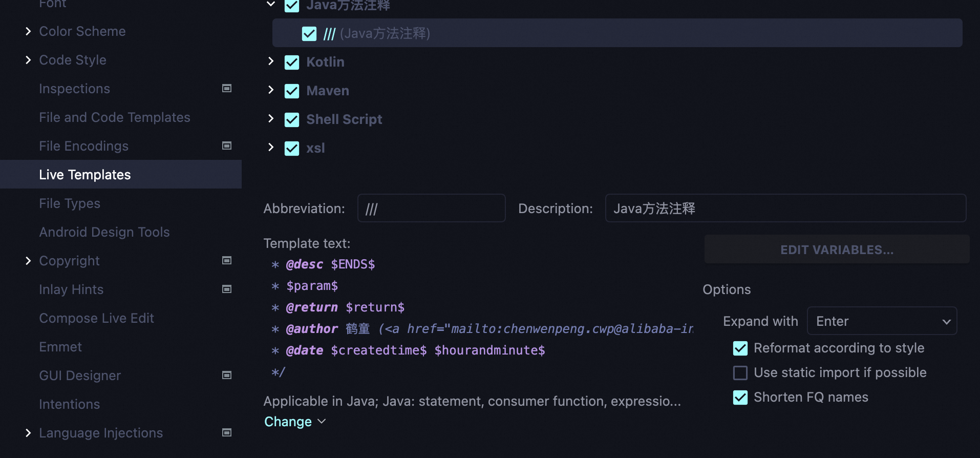Uncheck Shorten FQ names option

(x=740, y=398)
